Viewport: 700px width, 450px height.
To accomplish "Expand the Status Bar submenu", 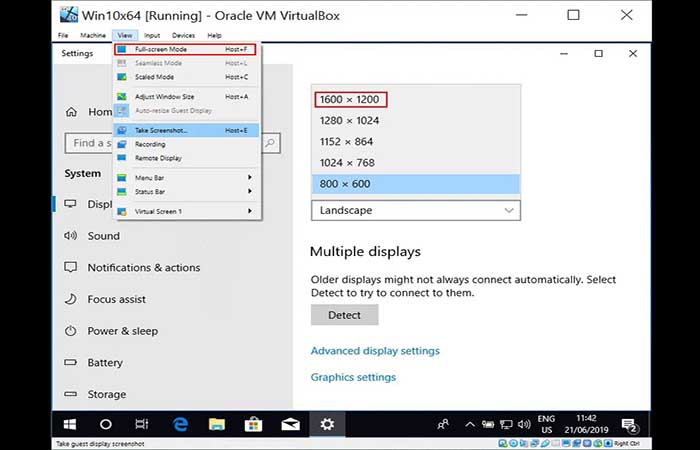I will (x=186, y=192).
